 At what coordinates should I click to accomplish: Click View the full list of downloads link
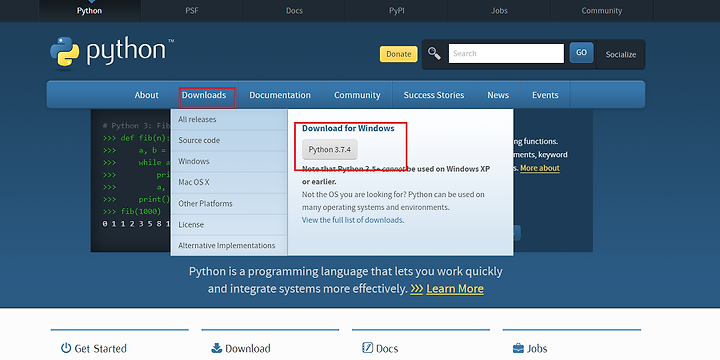click(x=352, y=220)
